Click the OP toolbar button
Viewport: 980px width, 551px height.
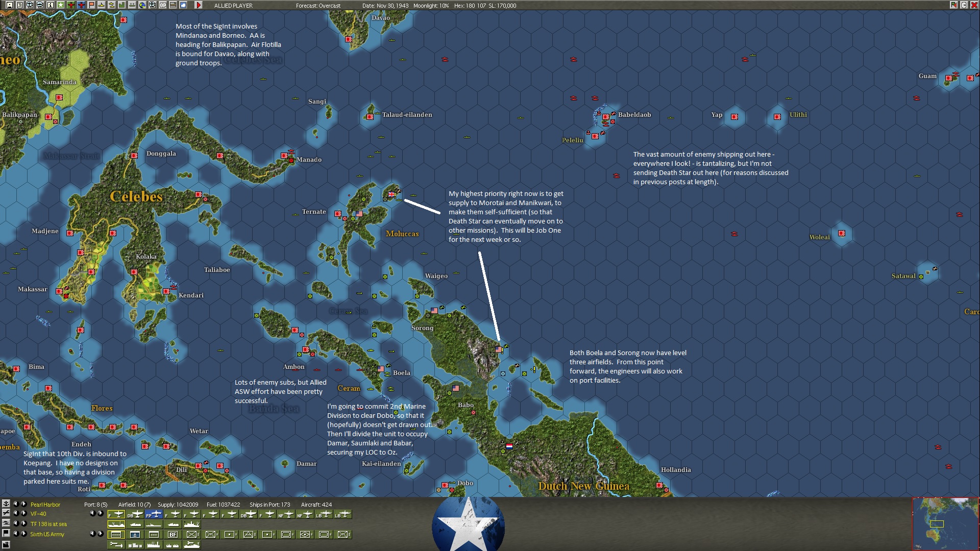(163, 5)
